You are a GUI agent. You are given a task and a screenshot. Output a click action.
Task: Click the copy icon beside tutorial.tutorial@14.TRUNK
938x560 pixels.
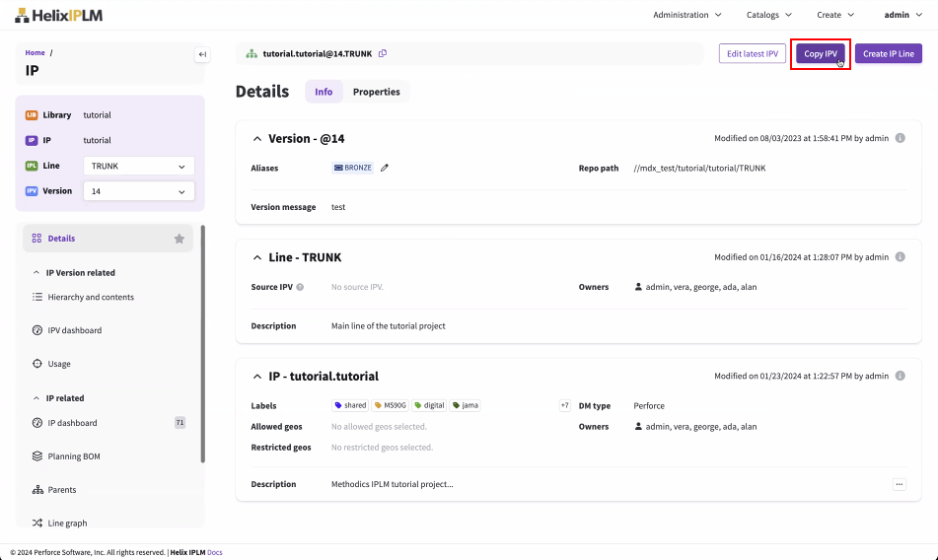383,53
